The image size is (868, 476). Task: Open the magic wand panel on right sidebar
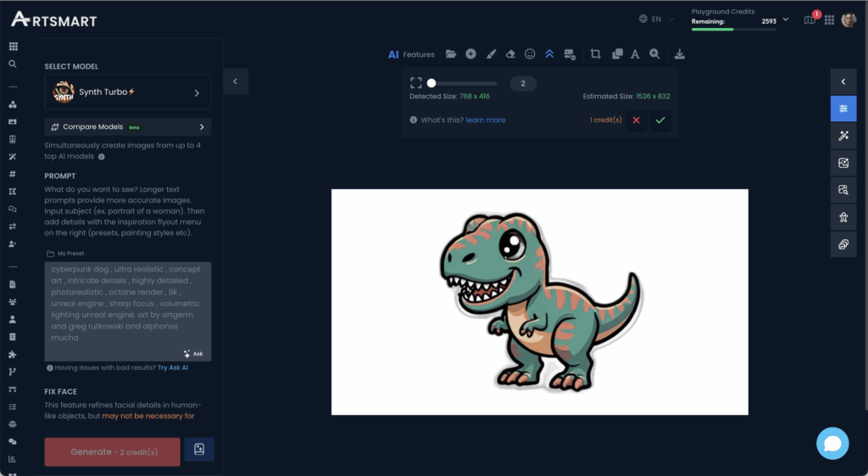(843, 136)
